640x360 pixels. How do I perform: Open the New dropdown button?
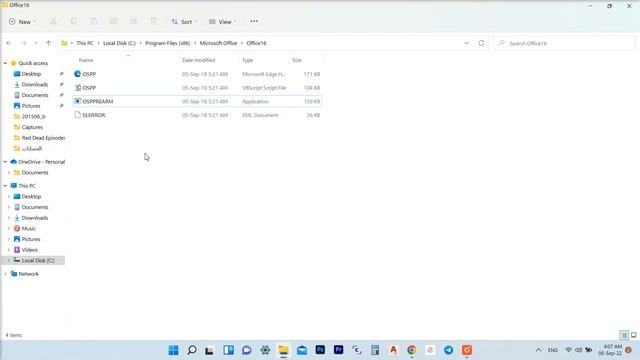(x=22, y=22)
